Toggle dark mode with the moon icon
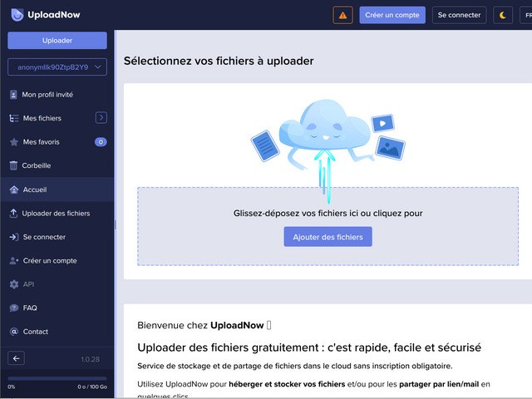 [x=503, y=15]
